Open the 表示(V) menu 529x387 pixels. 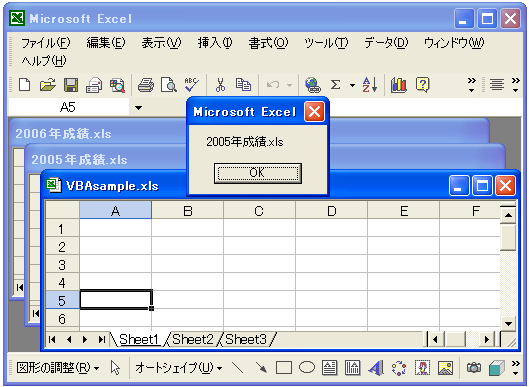click(x=161, y=43)
